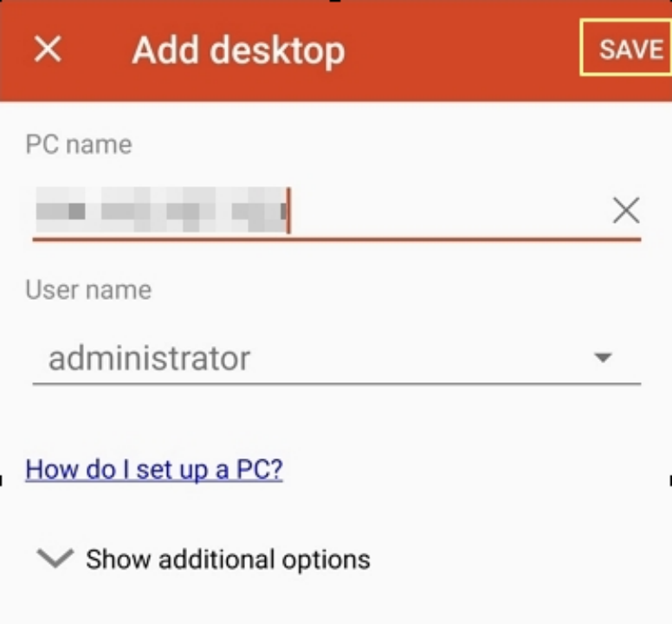The width and height of the screenshot is (672, 624).
Task: Click the blurred text inside the PC name field
Action: [161, 210]
